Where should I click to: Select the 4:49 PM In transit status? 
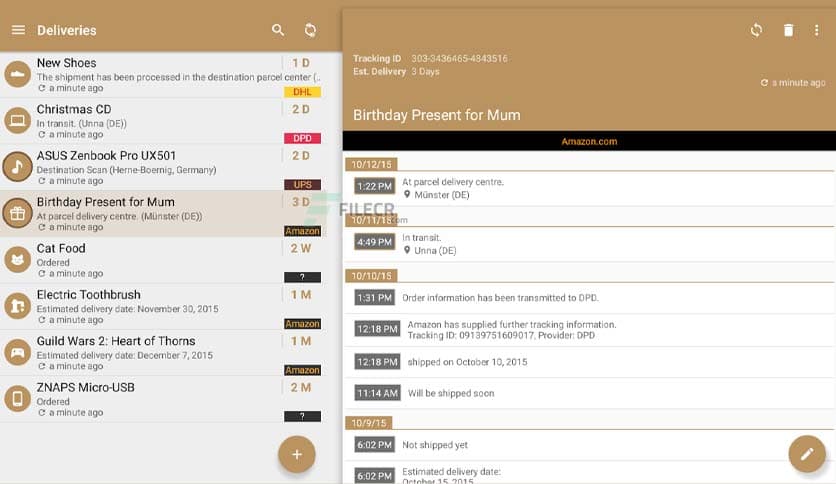[x=589, y=244]
